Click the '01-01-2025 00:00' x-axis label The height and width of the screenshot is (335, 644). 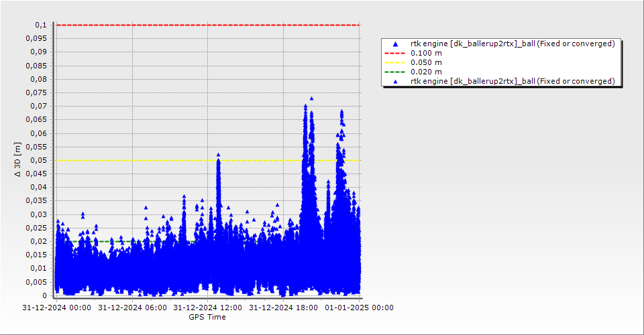[360, 308]
